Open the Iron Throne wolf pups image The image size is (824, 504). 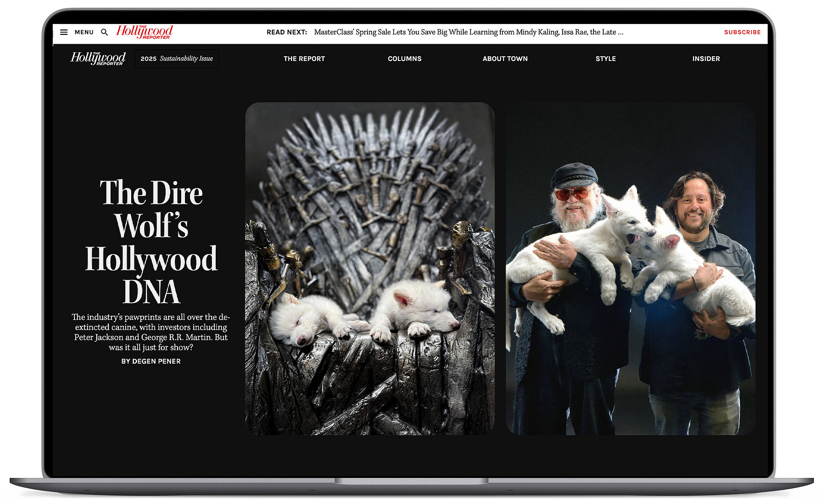pyautogui.click(x=370, y=269)
